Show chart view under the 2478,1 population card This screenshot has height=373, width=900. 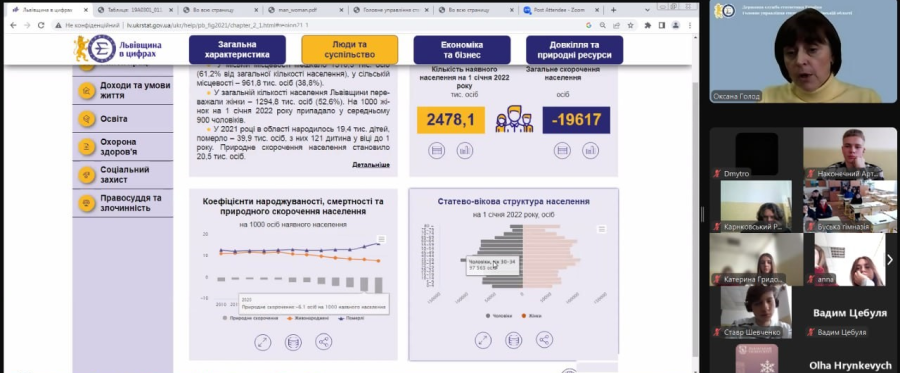click(x=465, y=150)
